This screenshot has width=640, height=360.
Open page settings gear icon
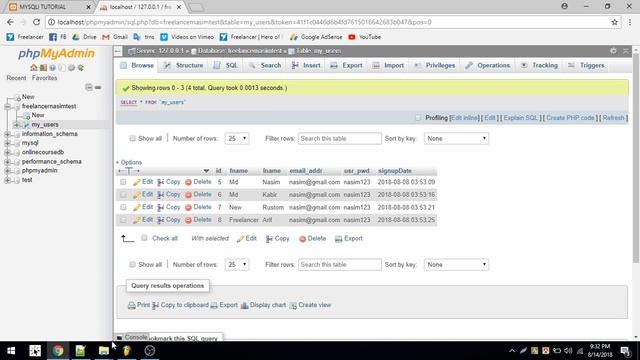[613, 51]
